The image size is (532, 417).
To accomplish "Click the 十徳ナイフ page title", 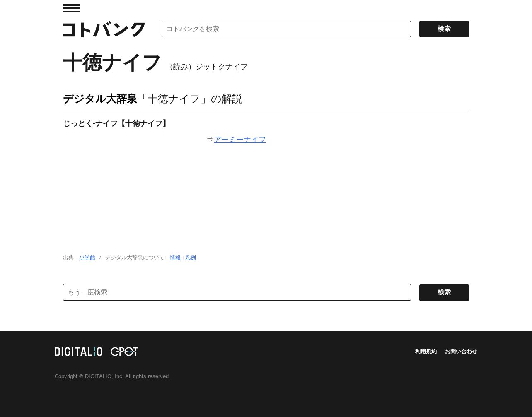I will click(112, 63).
